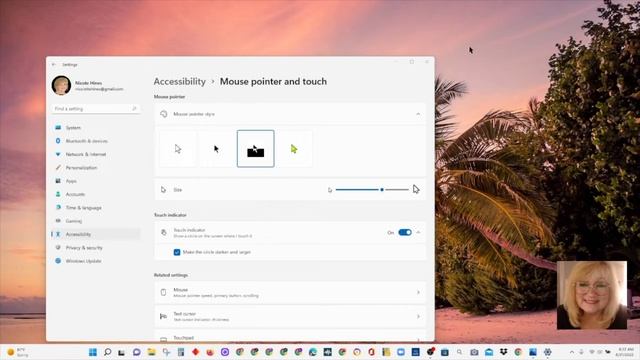Open the Calculator taskbar icon
The image size is (640, 360).
tap(181, 352)
